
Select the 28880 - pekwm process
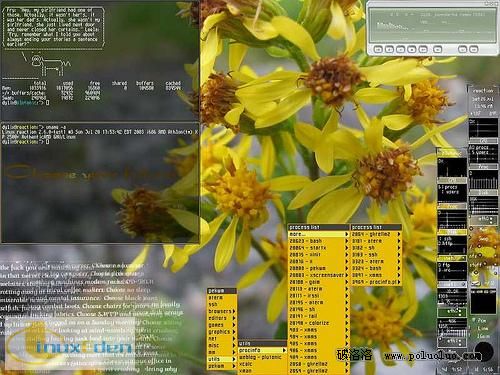318,268
